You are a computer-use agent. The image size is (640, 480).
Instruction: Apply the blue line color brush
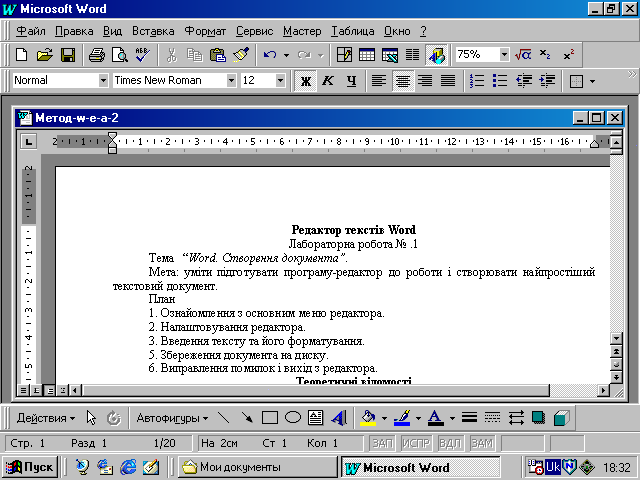pos(402,418)
